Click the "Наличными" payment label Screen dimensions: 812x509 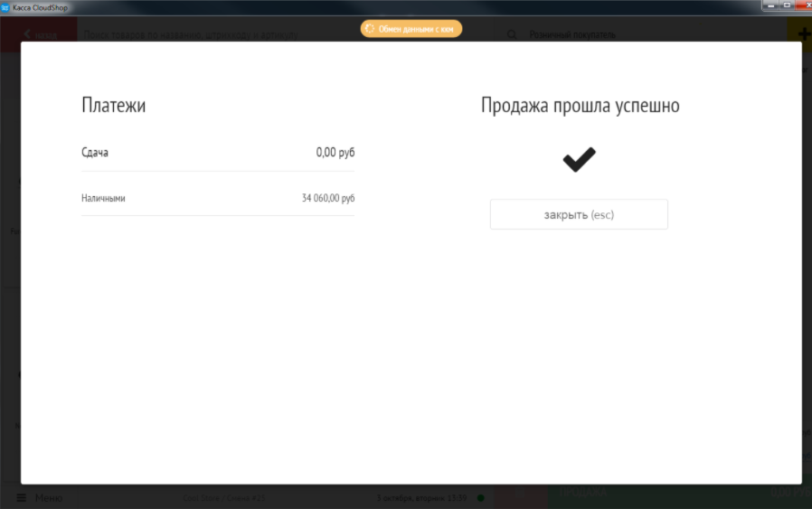pos(103,198)
